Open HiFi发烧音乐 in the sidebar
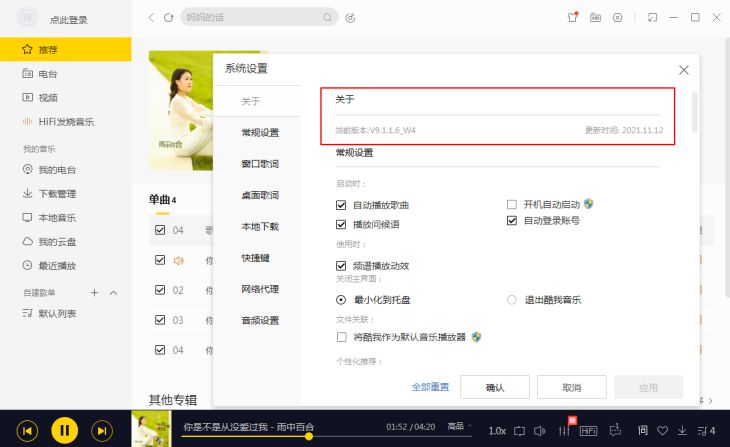This screenshot has width=730, height=447. tap(66, 122)
